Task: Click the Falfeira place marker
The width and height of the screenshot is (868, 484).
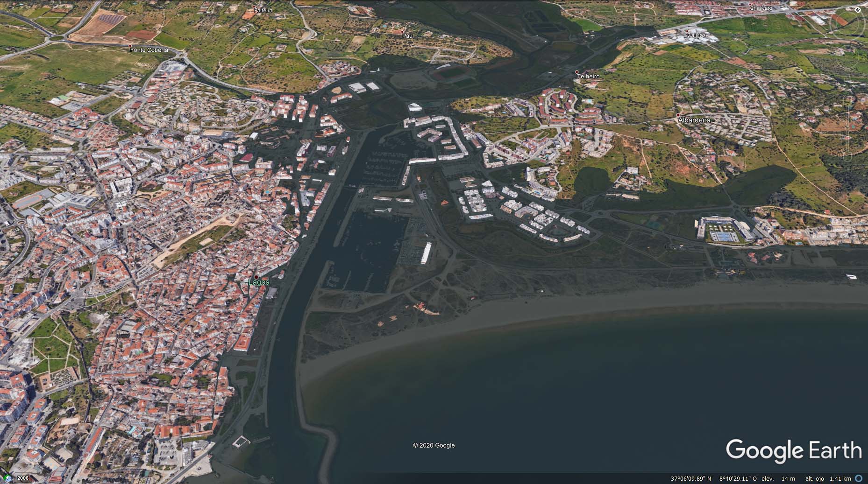Action: (255, 7)
